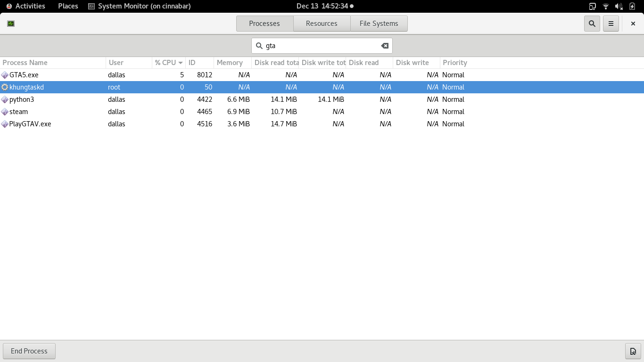Click the search magnifier inside the field
This screenshot has height=362, width=644.
click(259, 46)
